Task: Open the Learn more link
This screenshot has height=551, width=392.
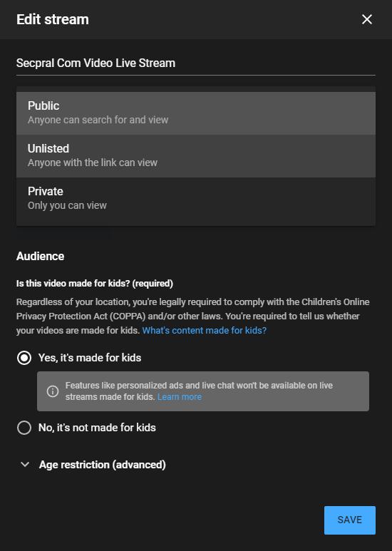Action: (x=180, y=397)
